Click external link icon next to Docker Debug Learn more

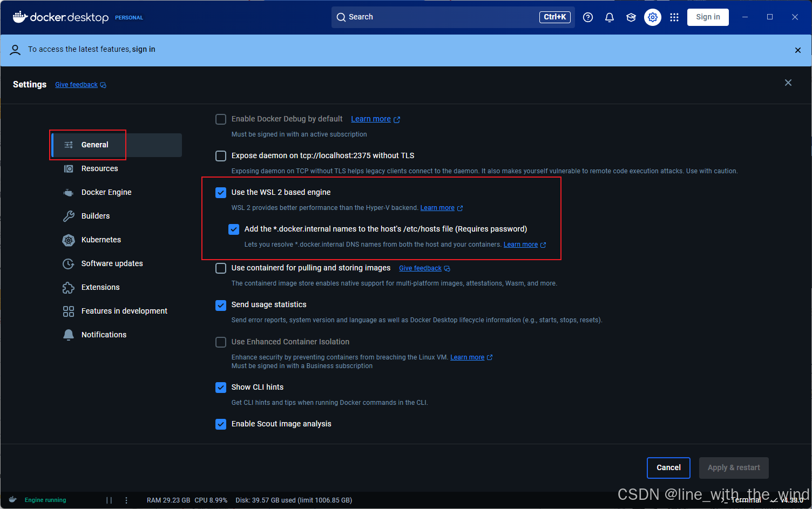[x=397, y=120]
